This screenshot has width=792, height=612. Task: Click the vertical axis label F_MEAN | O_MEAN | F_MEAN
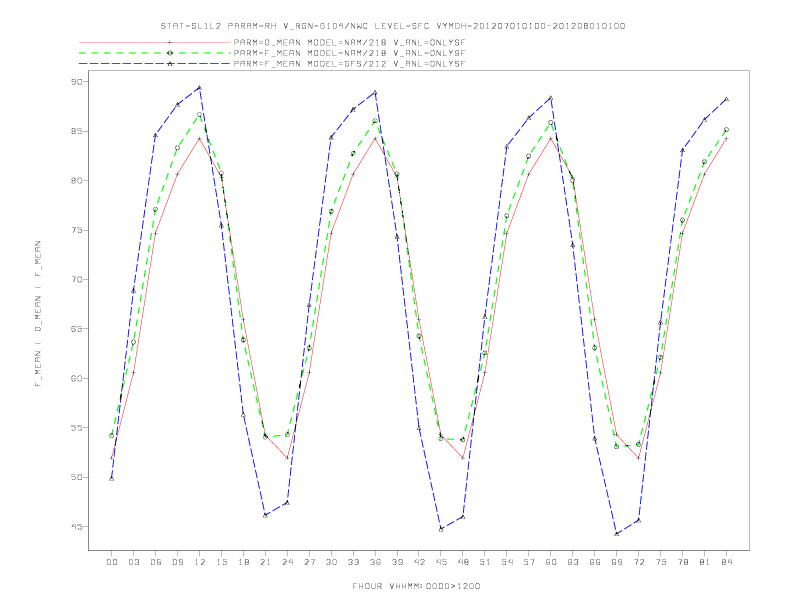pyautogui.click(x=38, y=314)
